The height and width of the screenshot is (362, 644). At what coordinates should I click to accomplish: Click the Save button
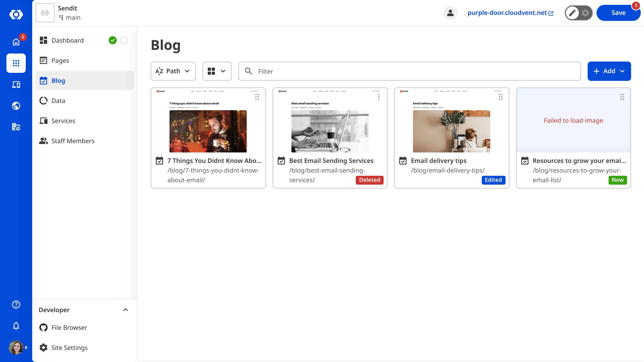pyautogui.click(x=618, y=13)
